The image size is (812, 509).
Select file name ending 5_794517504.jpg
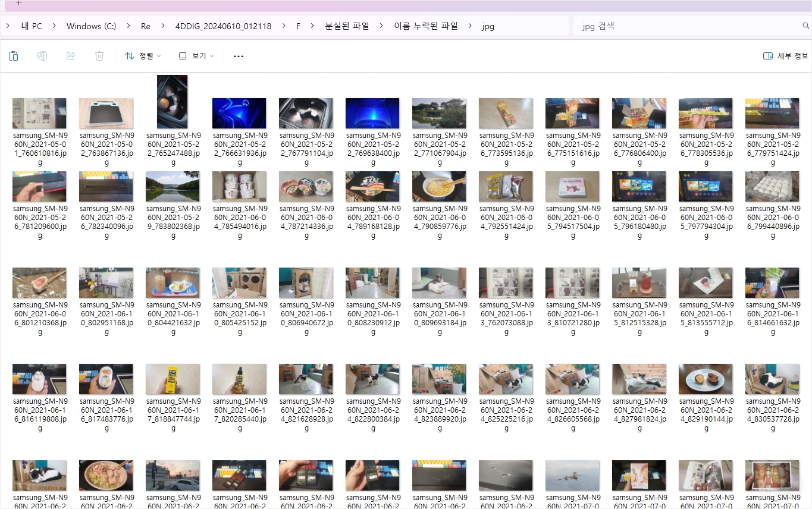click(573, 222)
